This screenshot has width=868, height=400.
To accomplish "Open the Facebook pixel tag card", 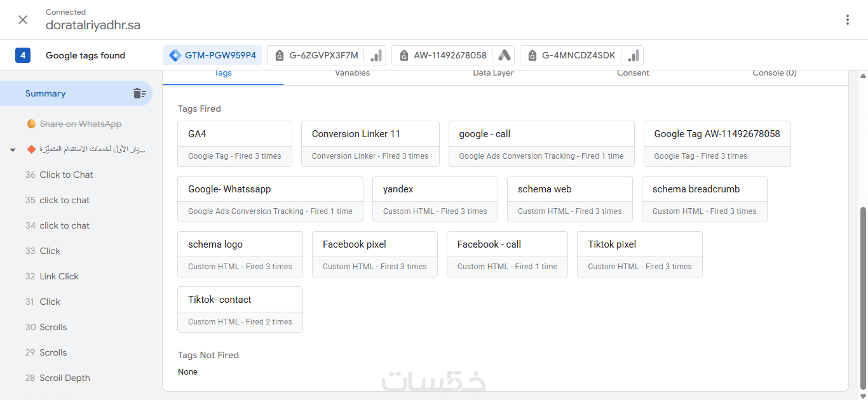I will [374, 254].
